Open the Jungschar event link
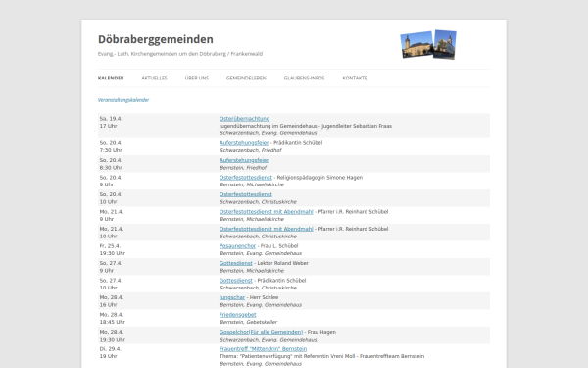 tap(231, 297)
